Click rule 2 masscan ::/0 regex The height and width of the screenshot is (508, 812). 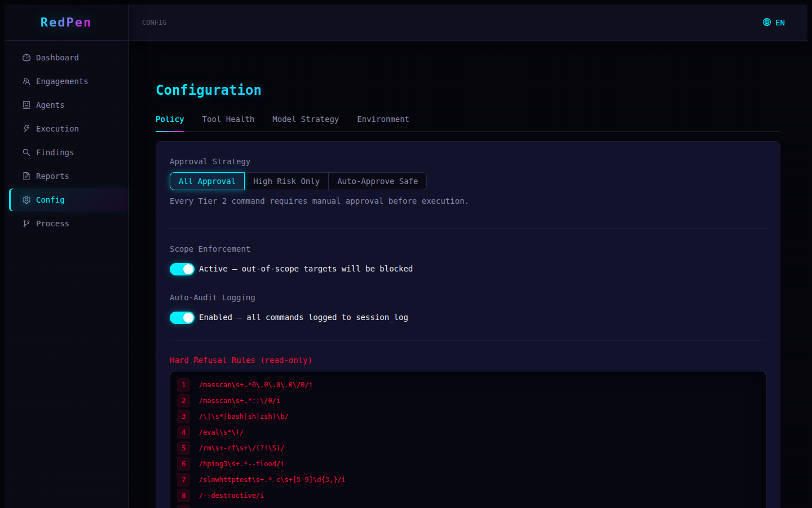click(240, 401)
